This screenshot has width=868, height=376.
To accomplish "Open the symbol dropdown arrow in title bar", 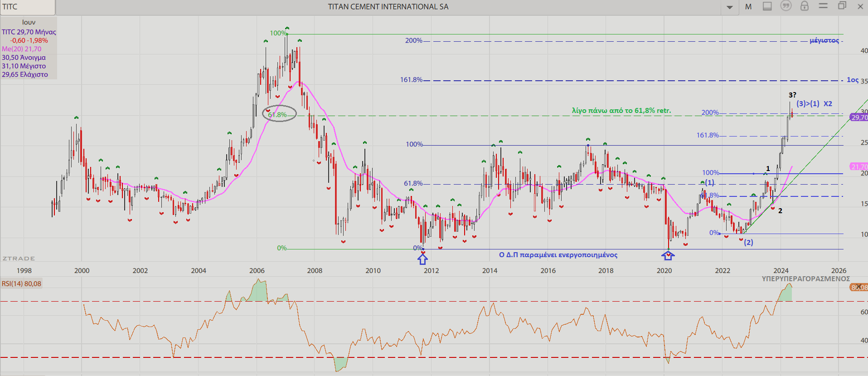I will [730, 7].
